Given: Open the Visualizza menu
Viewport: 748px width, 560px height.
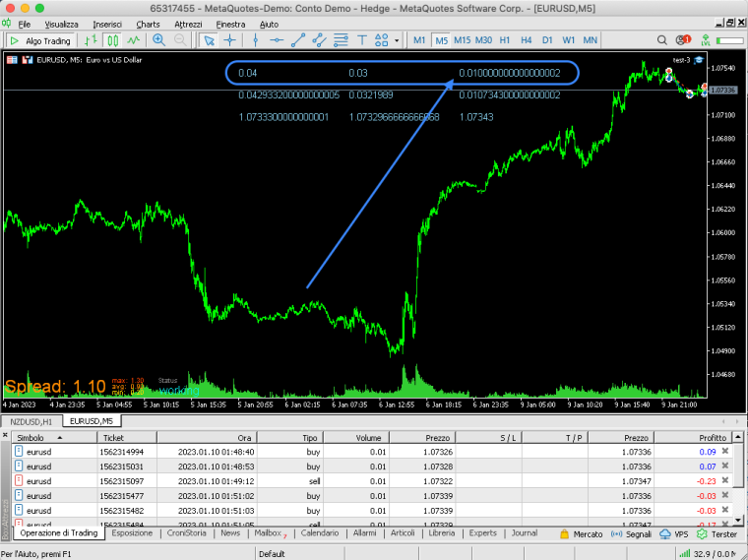Looking at the screenshot, I should (x=61, y=24).
